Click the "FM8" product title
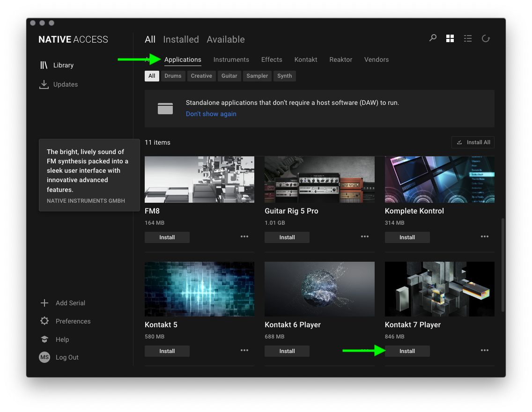This screenshot has width=532, height=412. coord(152,211)
